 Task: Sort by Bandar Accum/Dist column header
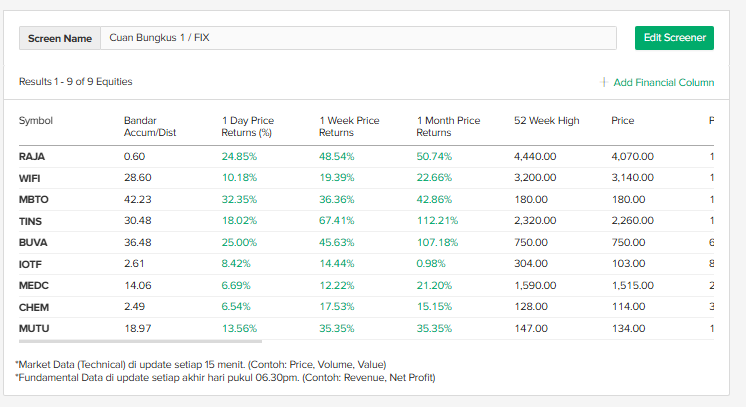click(149, 126)
